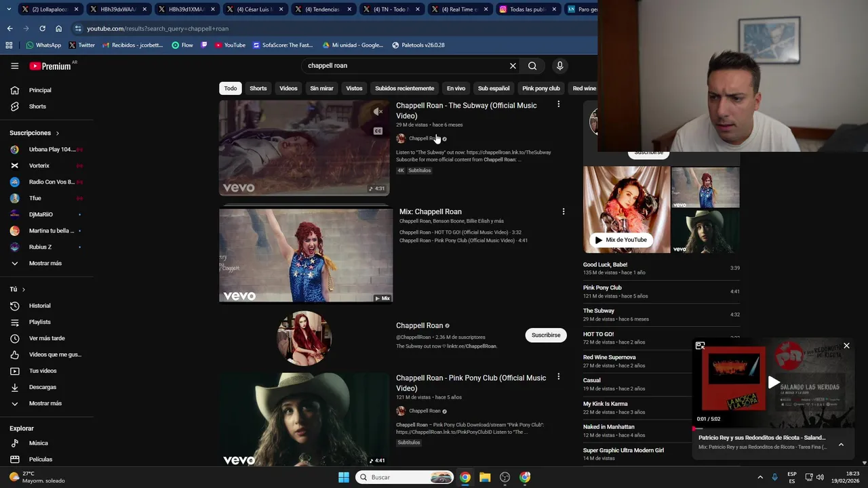Go back in Chrome browser
868x488 pixels.
pos(9,28)
